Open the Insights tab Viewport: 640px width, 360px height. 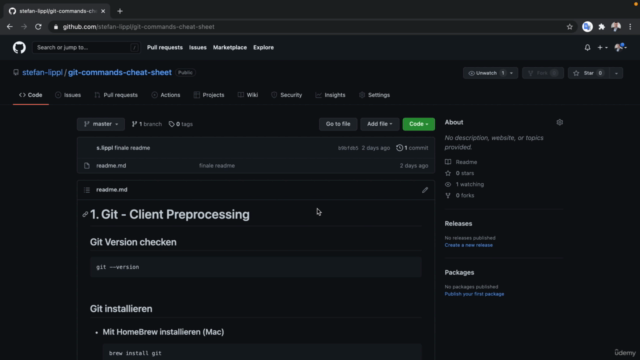point(331,95)
